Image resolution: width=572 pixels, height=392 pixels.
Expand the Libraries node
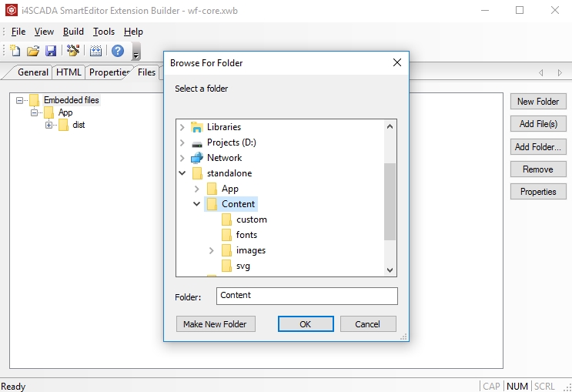182,127
